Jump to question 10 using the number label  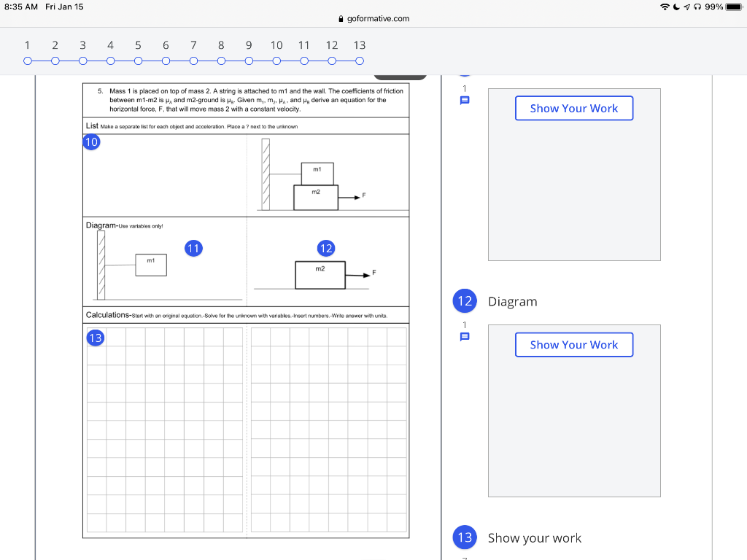coord(276,44)
